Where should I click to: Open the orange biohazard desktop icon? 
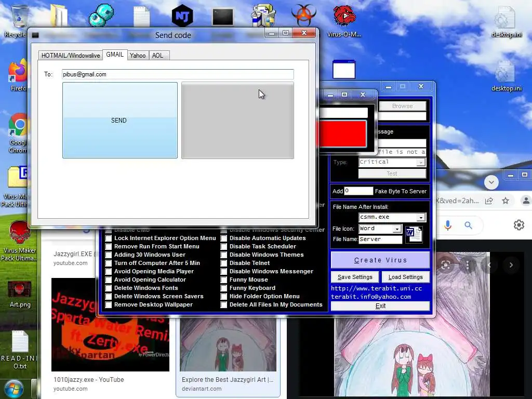pyautogui.click(x=303, y=15)
